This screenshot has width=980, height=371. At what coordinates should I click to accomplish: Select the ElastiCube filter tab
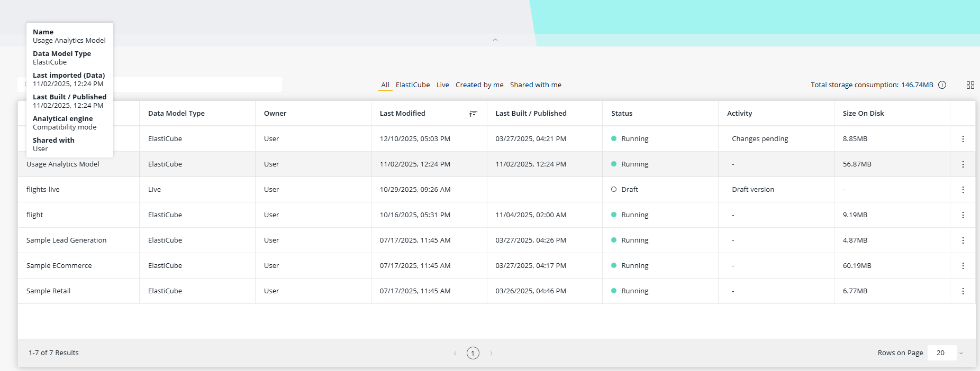[413, 85]
